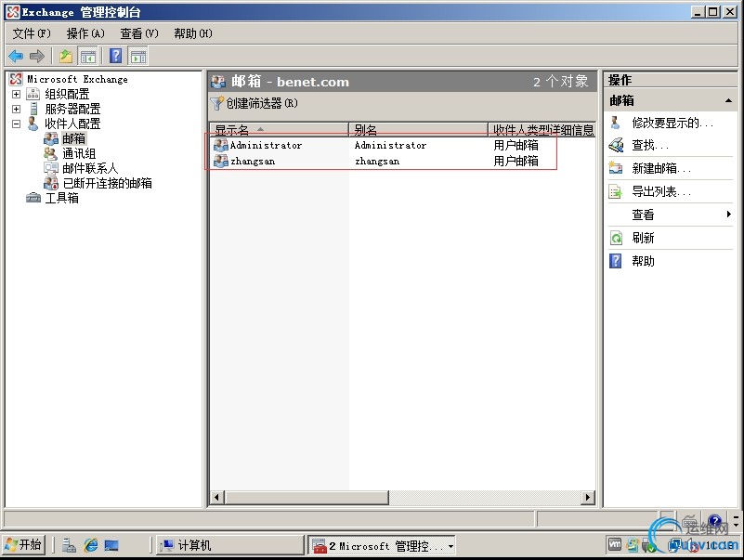Click the 收件人配置 person icon
Image resolution: width=744 pixels, height=560 pixels.
pos(33,124)
